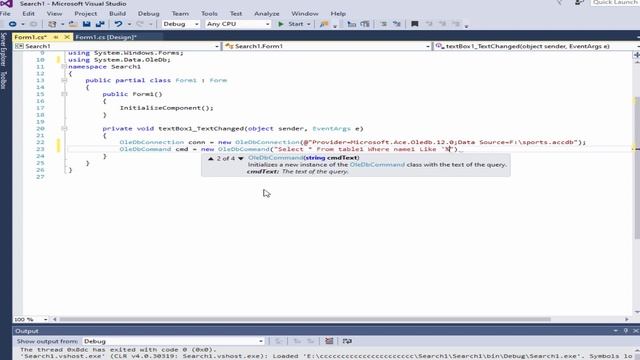Viewport: 640px width, 360px height.
Task: Click the OleDbCommand link in tooltip description
Action: point(377,164)
